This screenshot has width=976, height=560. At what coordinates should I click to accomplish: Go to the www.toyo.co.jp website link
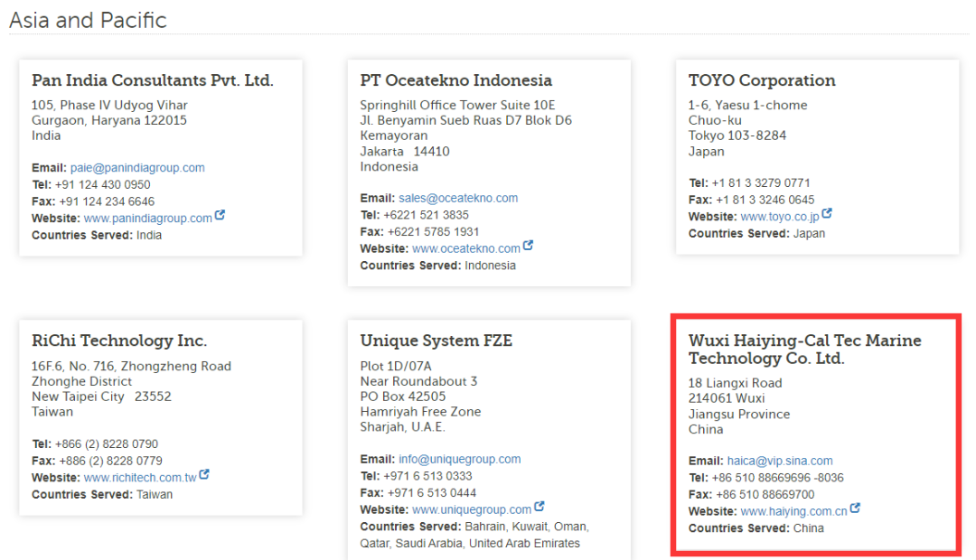click(779, 217)
